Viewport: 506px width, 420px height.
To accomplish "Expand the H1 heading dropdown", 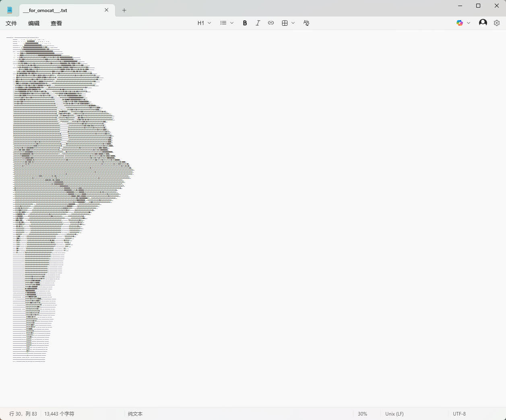I will click(204, 23).
